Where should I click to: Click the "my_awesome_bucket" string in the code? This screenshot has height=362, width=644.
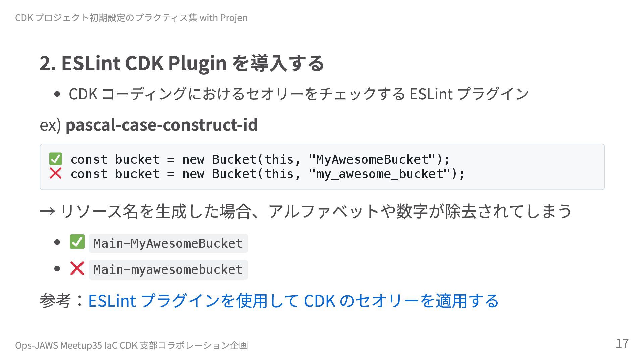(x=379, y=174)
